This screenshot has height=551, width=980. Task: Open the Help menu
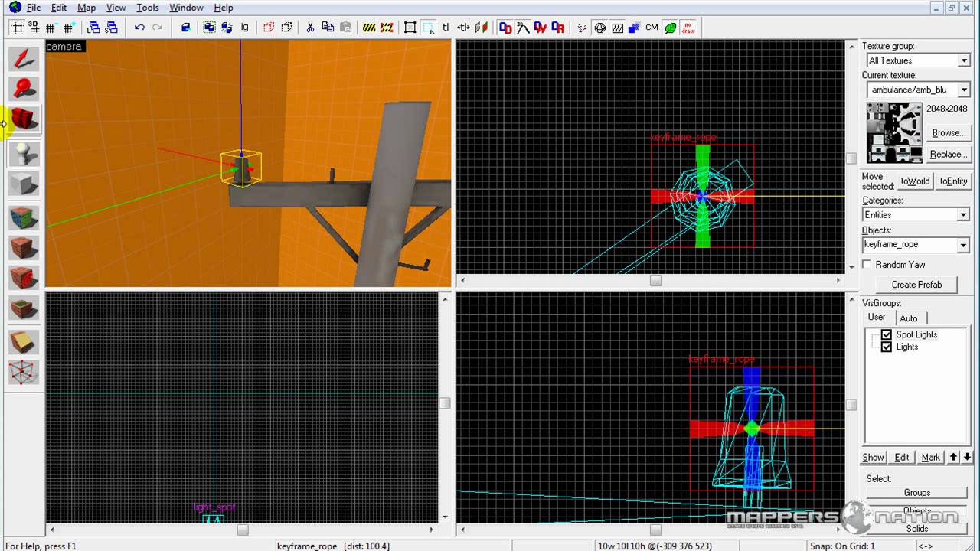224,8
